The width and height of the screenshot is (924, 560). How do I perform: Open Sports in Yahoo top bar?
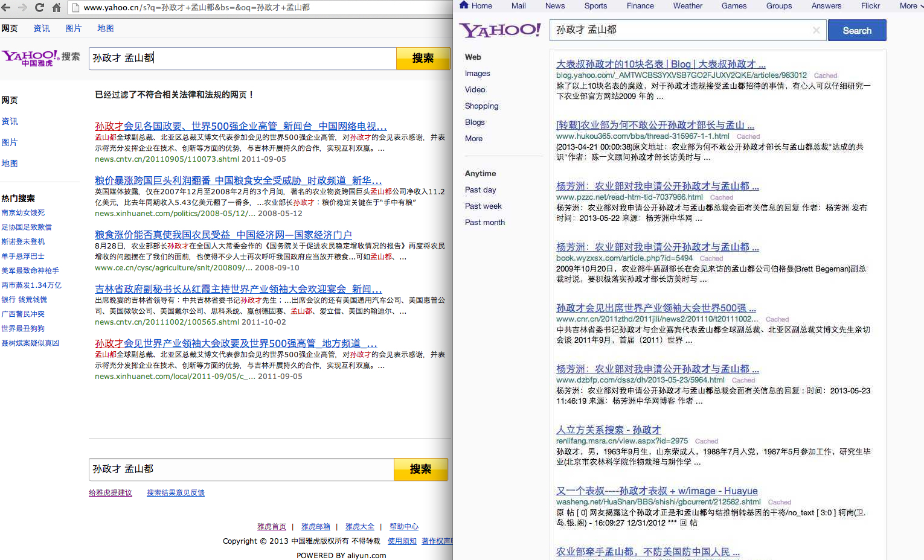[x=595, y=5]
